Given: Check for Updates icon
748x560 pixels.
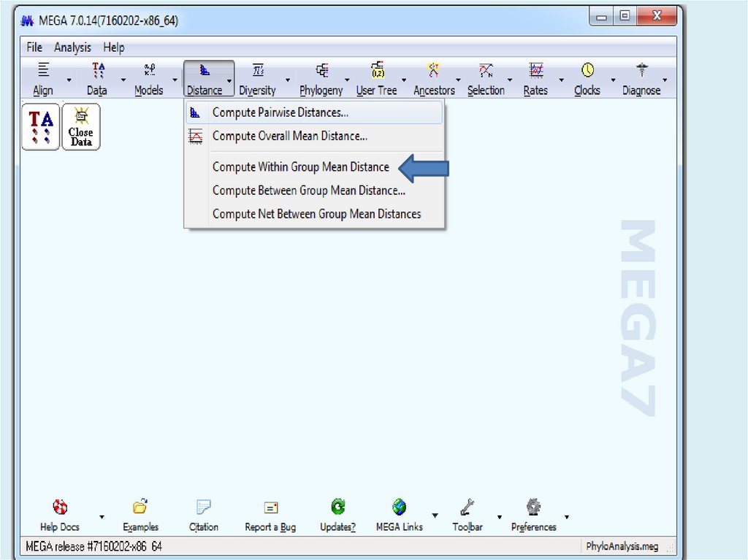Looking at the screenshot, I should (x=338, y=507).
